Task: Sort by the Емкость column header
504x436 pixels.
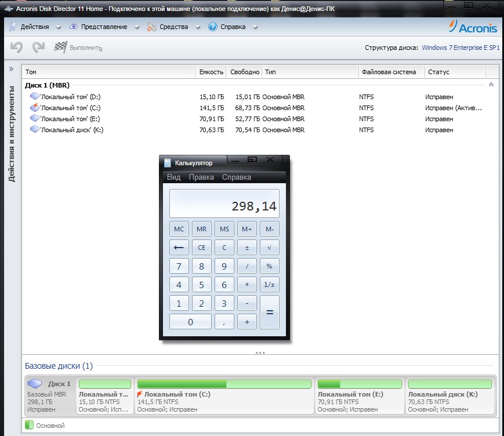Action: 211,72
